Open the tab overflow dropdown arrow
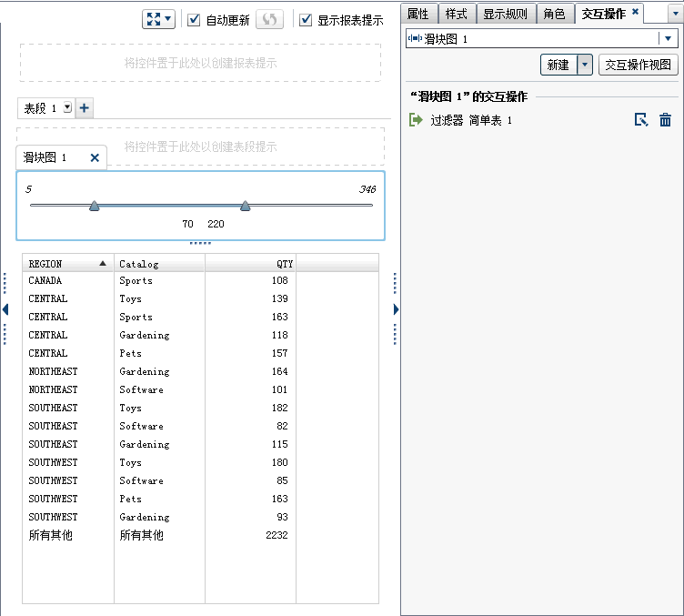The width and height of the screenshot is (684, 616). point(676,14)
